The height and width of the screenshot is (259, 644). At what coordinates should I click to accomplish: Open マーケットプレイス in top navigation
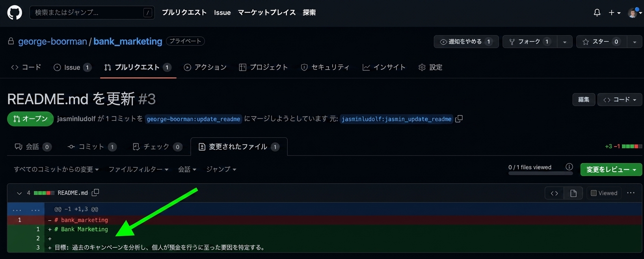tap(267, 13)
